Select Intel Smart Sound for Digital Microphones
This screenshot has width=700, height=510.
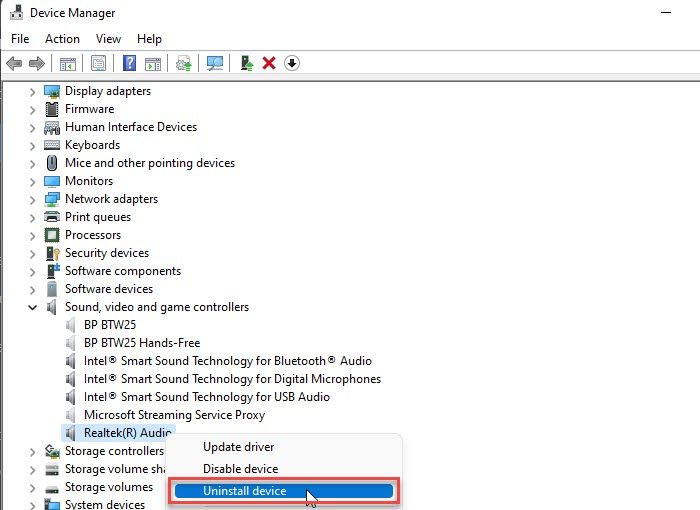232,379
